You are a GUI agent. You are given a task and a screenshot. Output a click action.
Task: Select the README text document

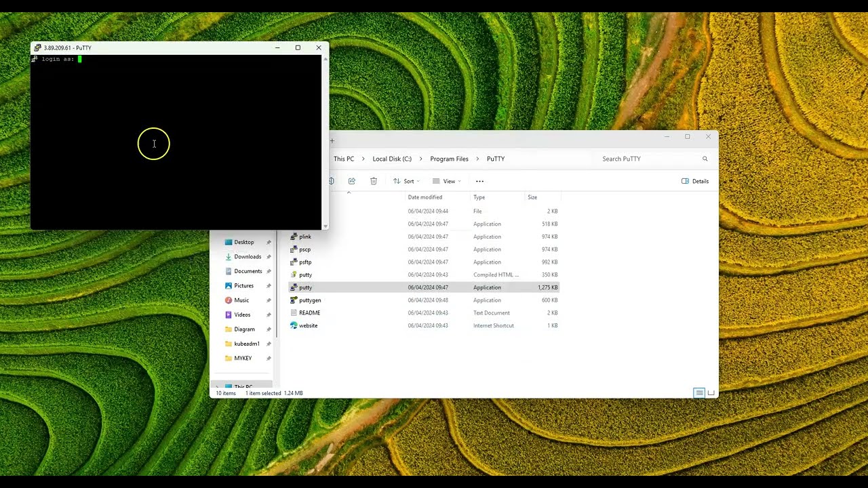point(309,313)
